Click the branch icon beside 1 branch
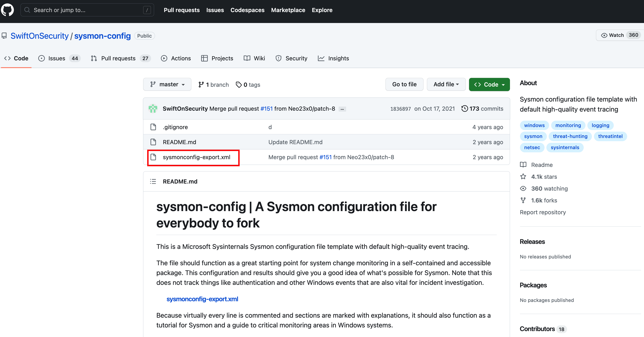644x337 pixels. point(201,85)
